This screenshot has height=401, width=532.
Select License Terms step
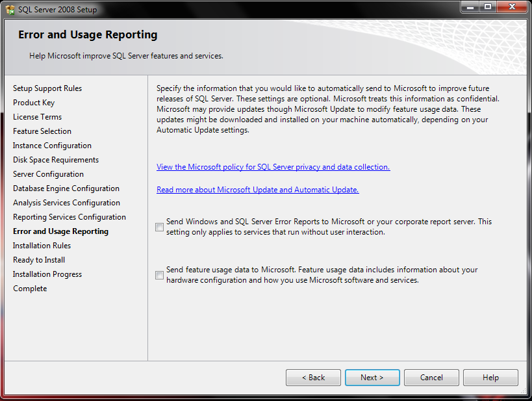(x=37, y=117)
